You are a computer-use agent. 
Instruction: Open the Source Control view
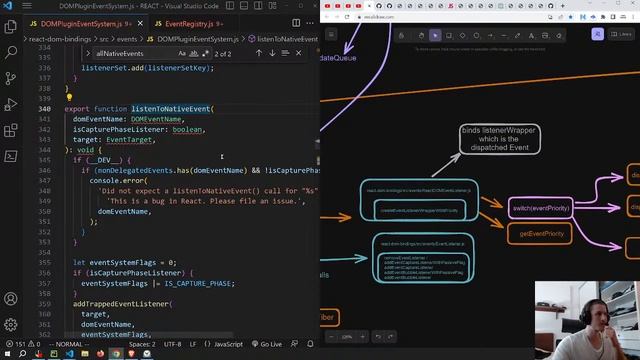pos(10,78)
